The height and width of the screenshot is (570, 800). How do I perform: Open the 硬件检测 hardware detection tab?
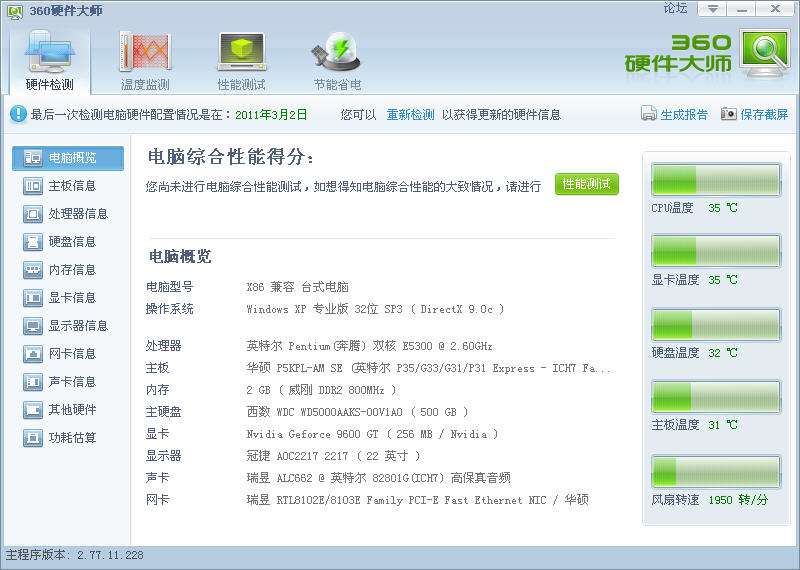(49, 62)
